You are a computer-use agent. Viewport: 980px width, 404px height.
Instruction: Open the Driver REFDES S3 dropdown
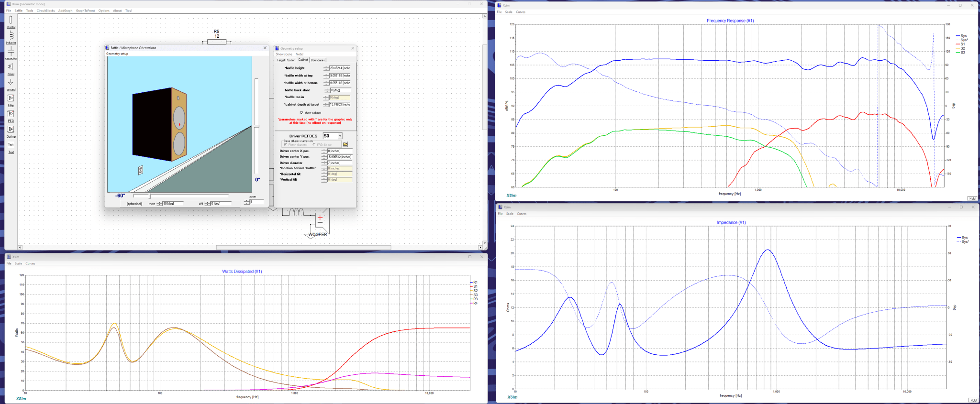[340, 136]
